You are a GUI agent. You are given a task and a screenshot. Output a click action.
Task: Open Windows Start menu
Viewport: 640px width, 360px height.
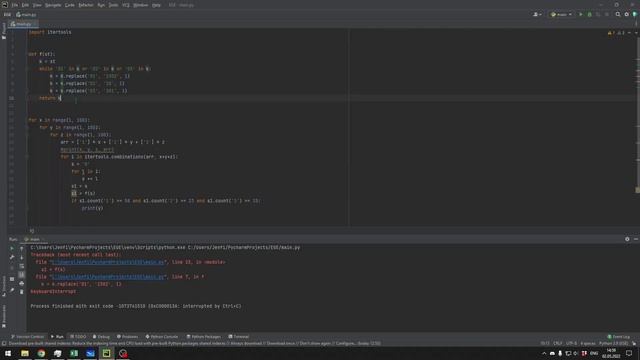(x=8, y=353)
